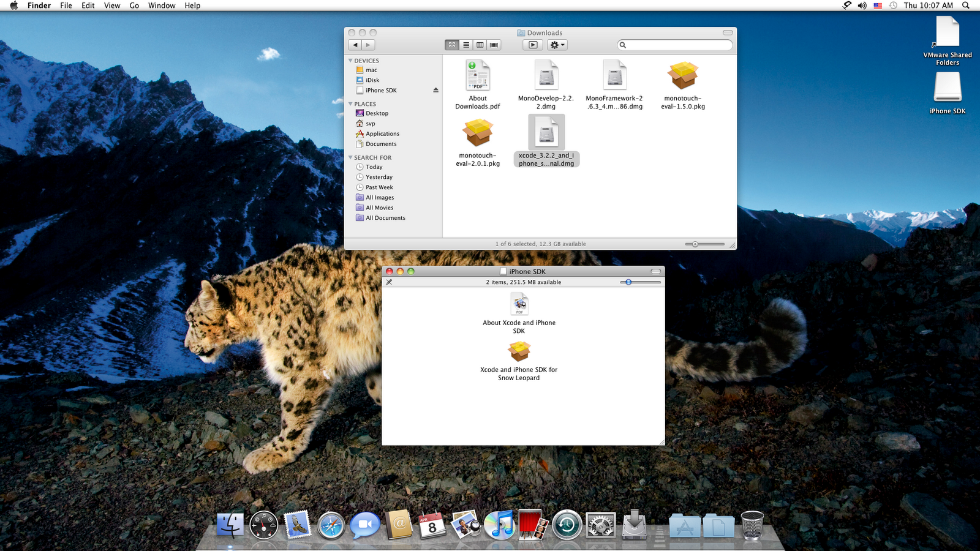Select iPhone SDK drive on desktop
The width and height of the screenshot is (980, 551).
[948, 87]
